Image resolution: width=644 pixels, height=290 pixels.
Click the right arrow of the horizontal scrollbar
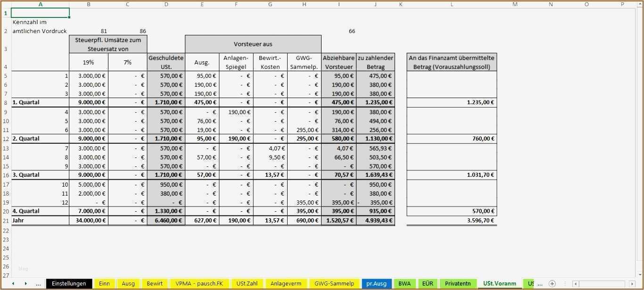tap(632, 284)
